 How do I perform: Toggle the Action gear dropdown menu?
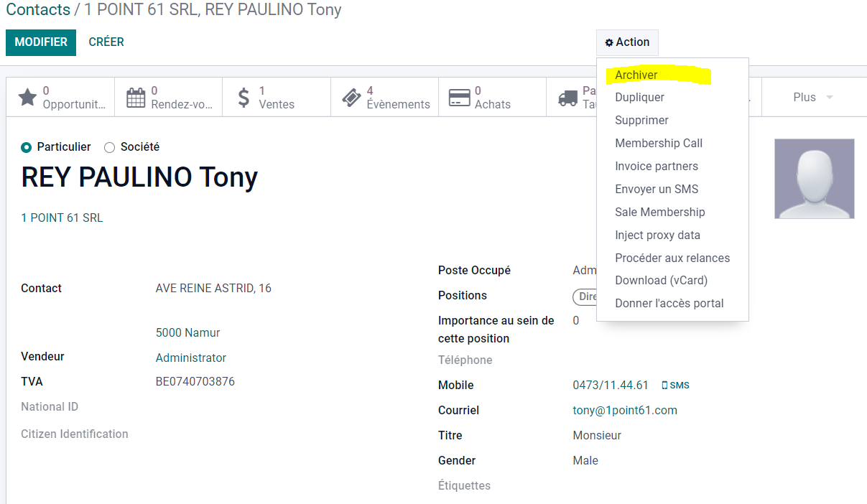627,42
